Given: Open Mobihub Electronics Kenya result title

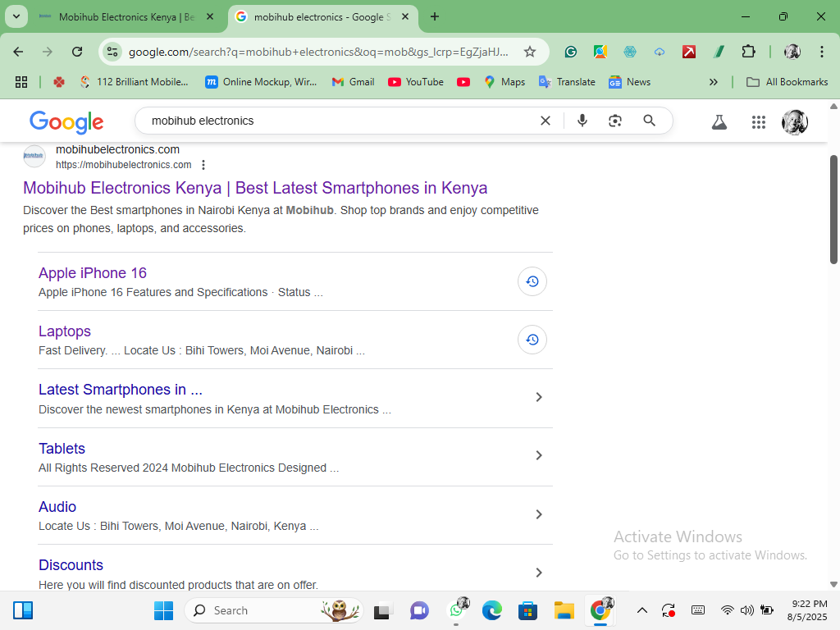Looking at the screenshot, I should coord(255,188).
